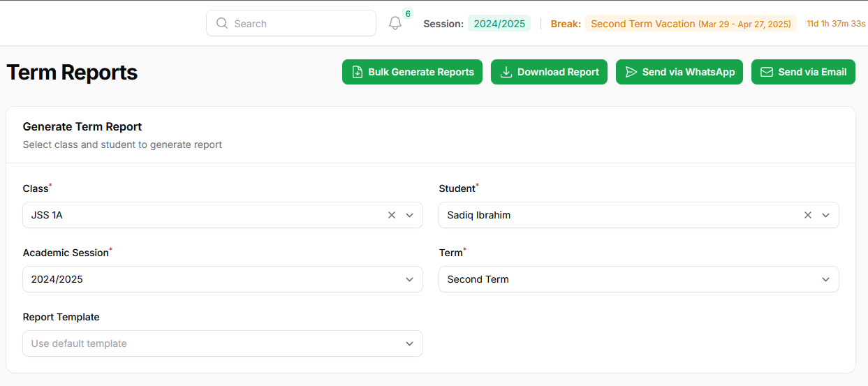The width and height of the screenshot is (868, 386).
Task: Focus the Search input field
Action: click(x=300, y=23)
